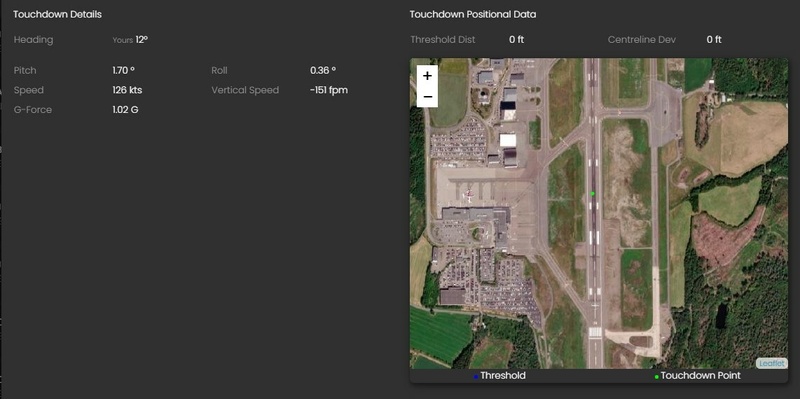Image resolution: width=800 pixels, height=399 pixels.
Task: Select the Threshold legend label
Action: pyautogui.click(x=503, y=376)
